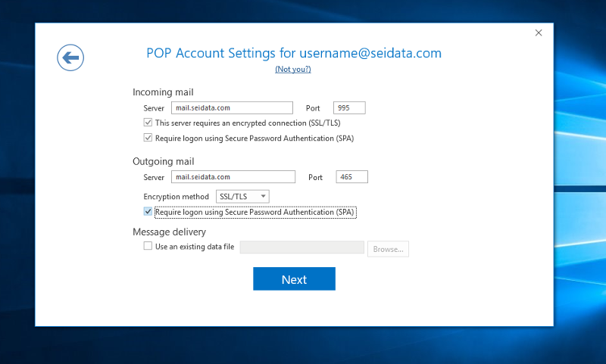Click the blue Next button
This screenshot has height=364, width=606.
(294, 279)
